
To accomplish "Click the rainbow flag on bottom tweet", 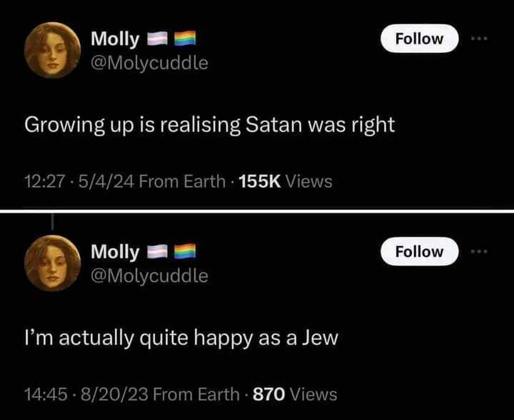I will click(184, 251).
